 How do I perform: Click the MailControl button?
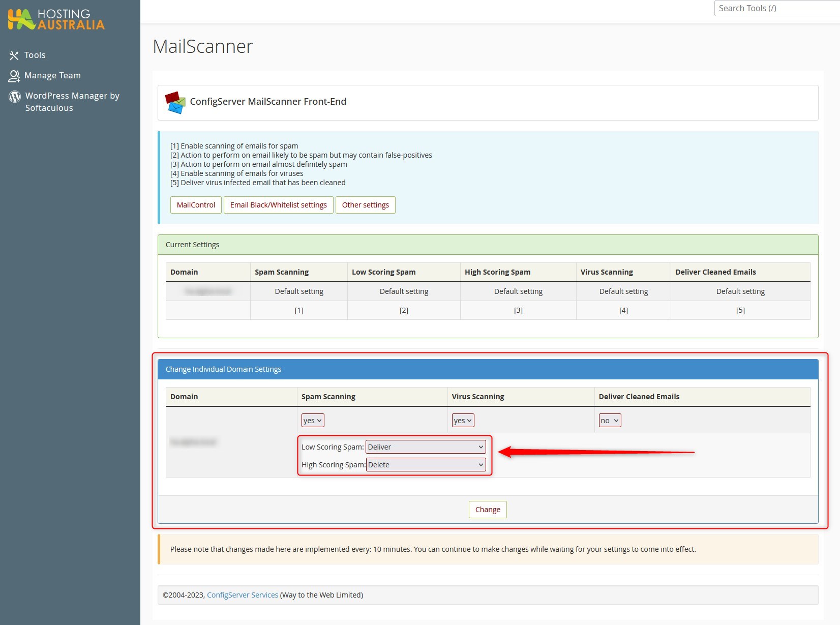[x=196, y=205]
